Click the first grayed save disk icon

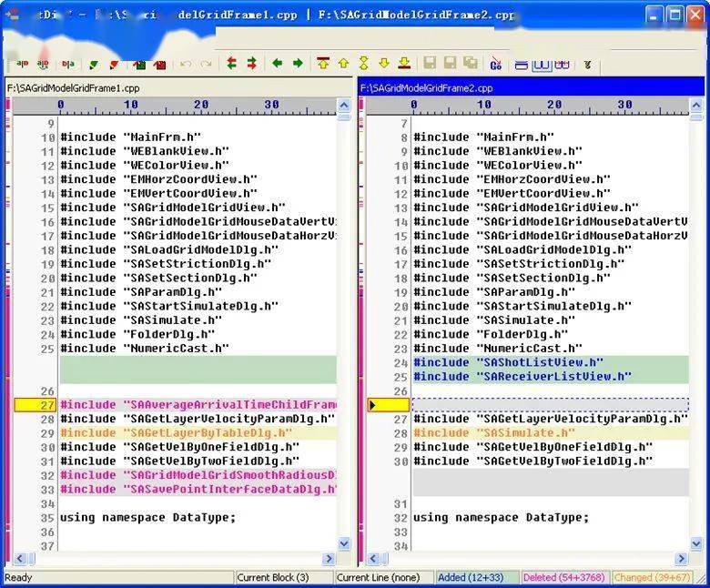430,63
